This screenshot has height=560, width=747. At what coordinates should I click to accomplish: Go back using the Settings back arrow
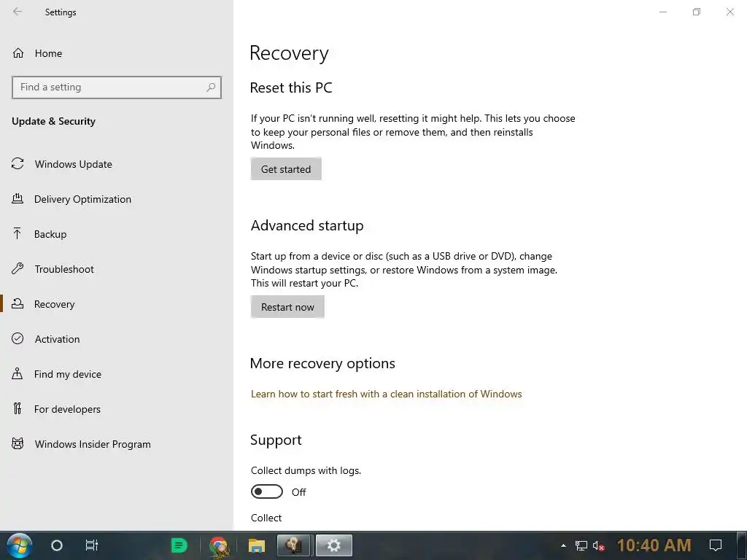[18, 12]
